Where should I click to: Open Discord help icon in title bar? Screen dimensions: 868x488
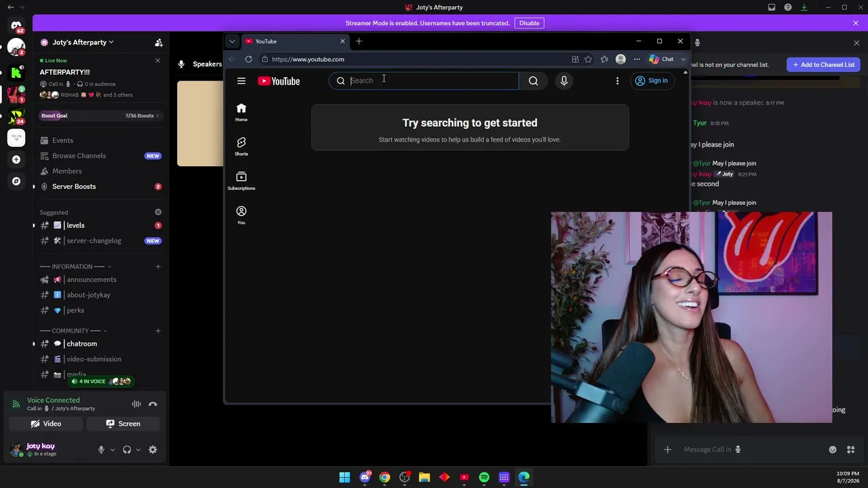pyautogui.click(x=788, y=7)
